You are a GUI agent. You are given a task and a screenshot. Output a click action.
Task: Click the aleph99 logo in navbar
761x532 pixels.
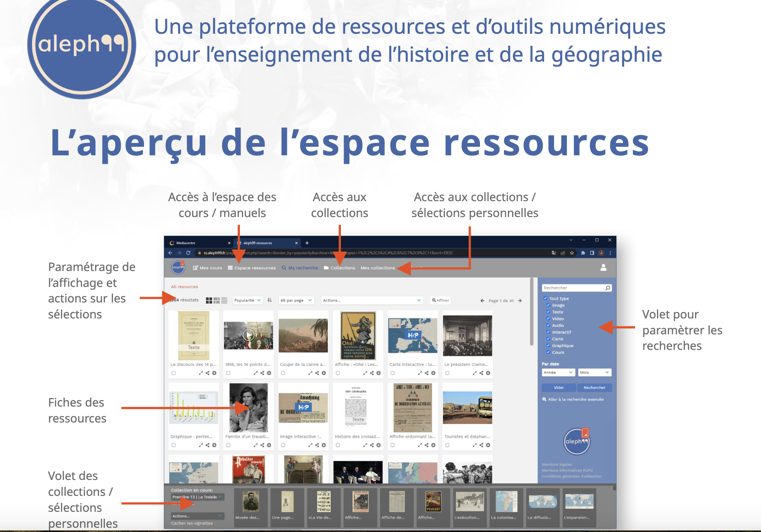(178, 267)
